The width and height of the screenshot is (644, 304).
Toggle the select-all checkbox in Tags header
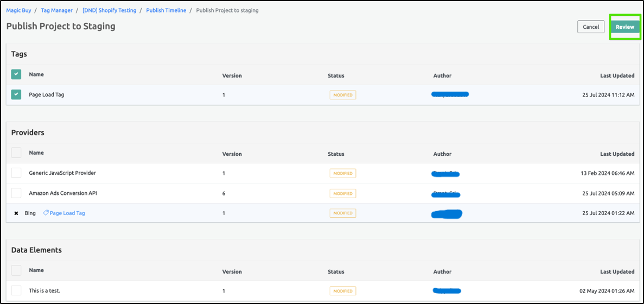pyautogui.click(x=16, y=74)
